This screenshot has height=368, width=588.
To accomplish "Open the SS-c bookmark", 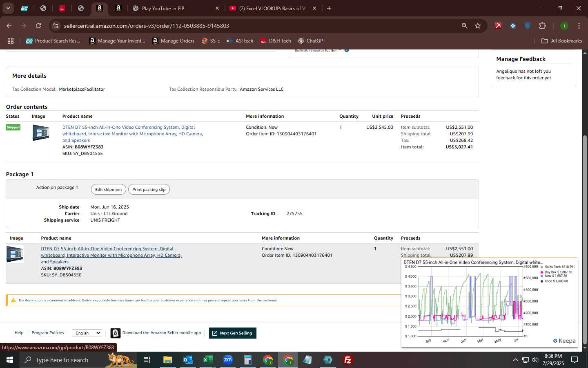I will tap(211, 41).
